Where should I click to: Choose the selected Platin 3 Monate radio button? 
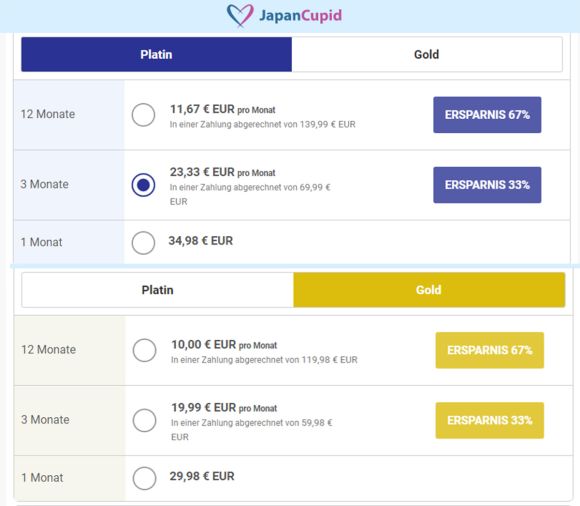pos(143,185)
